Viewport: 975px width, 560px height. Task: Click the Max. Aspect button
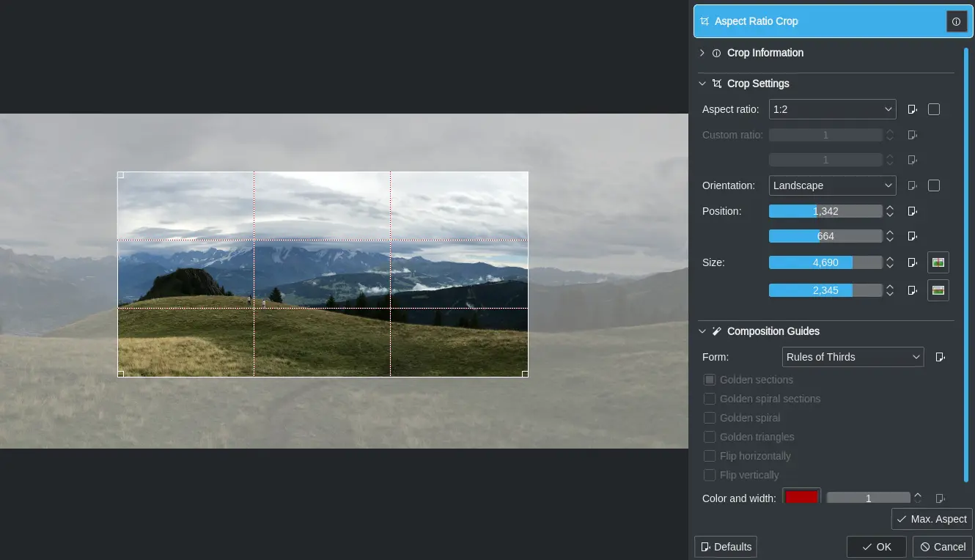932,518
